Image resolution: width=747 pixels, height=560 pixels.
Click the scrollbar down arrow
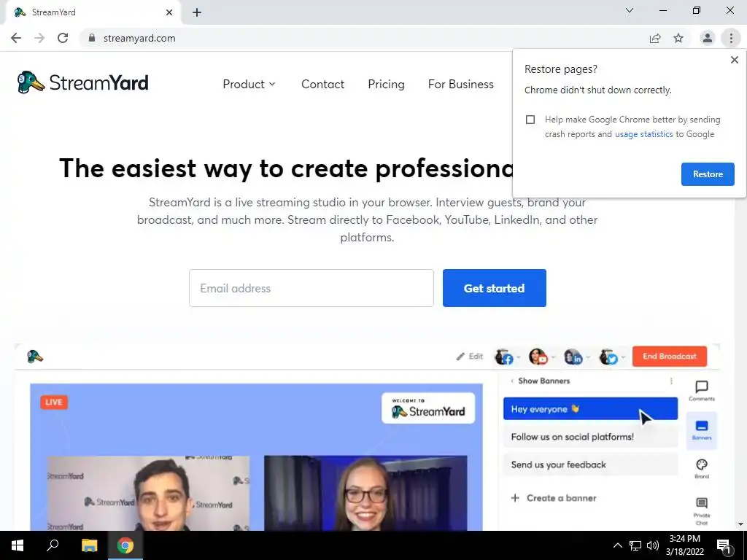[x=740, y=524]
